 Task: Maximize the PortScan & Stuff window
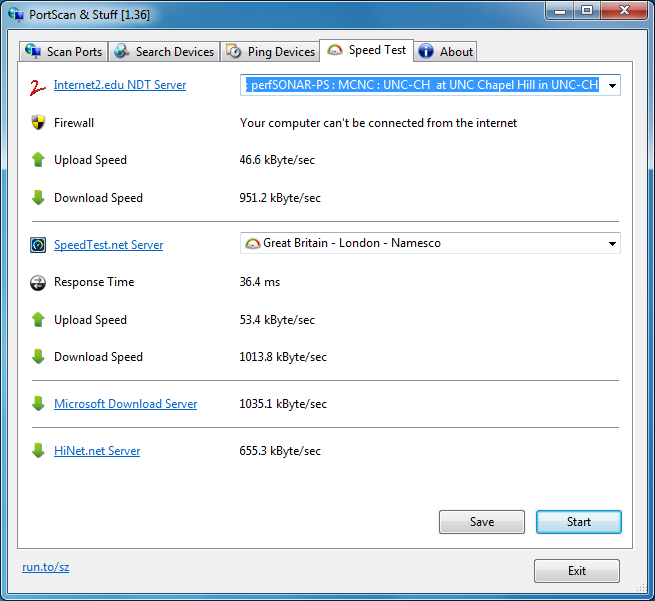(x=587, y=10)
